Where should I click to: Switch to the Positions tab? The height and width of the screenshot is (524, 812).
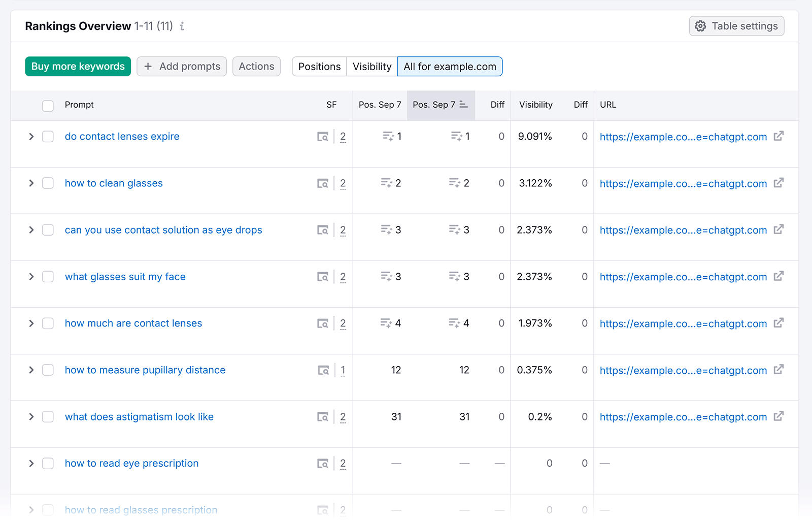[x=319, y=66]
